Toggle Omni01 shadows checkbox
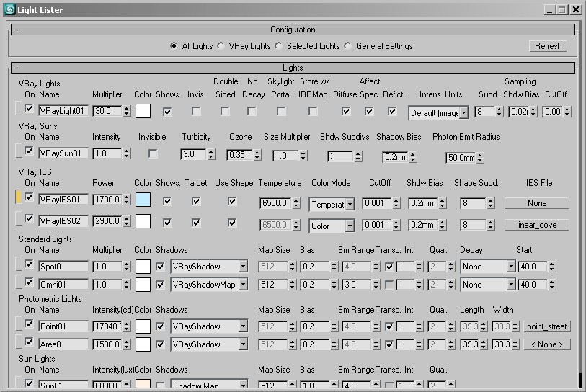The width and height of the screenshot is (586, 392). 160,285
